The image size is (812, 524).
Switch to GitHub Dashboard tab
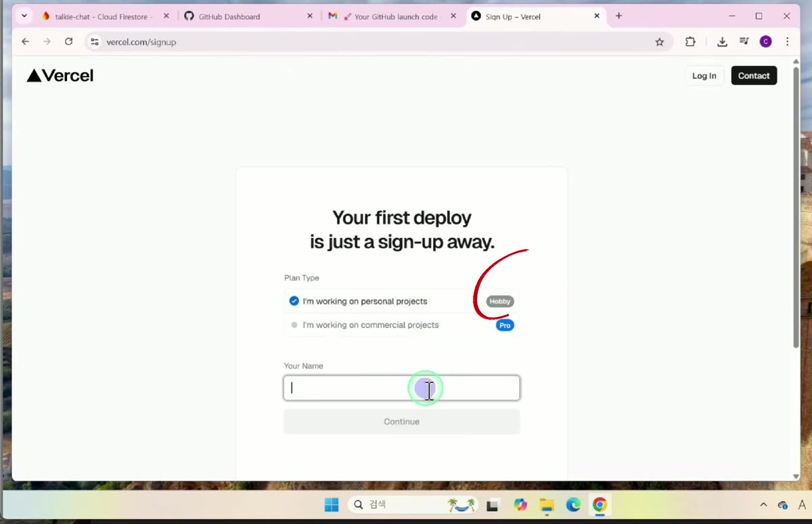tap(249, 16)
